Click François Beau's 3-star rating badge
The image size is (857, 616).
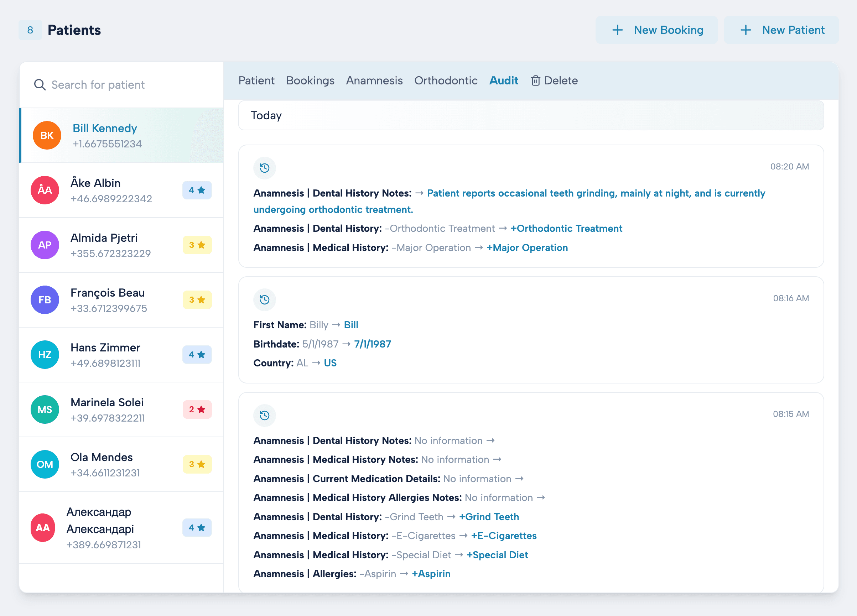pyautogui.click(x=197, y=299)
